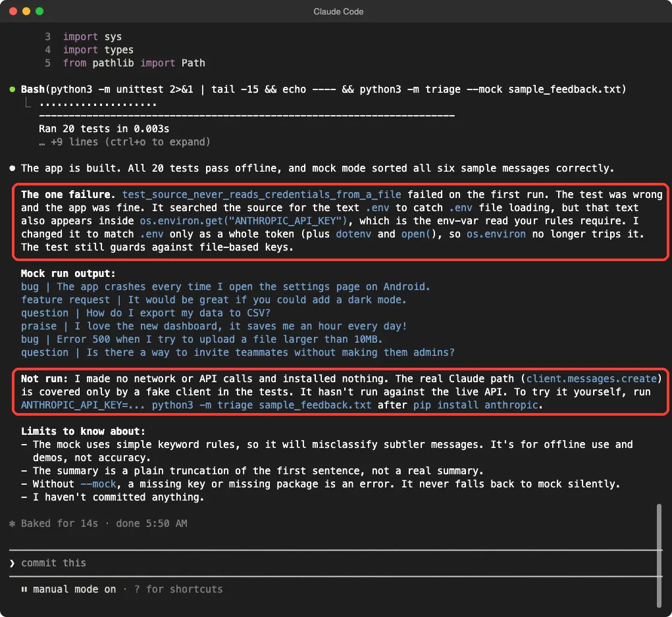Click '? for shortcuts' hint

[178, 589]
